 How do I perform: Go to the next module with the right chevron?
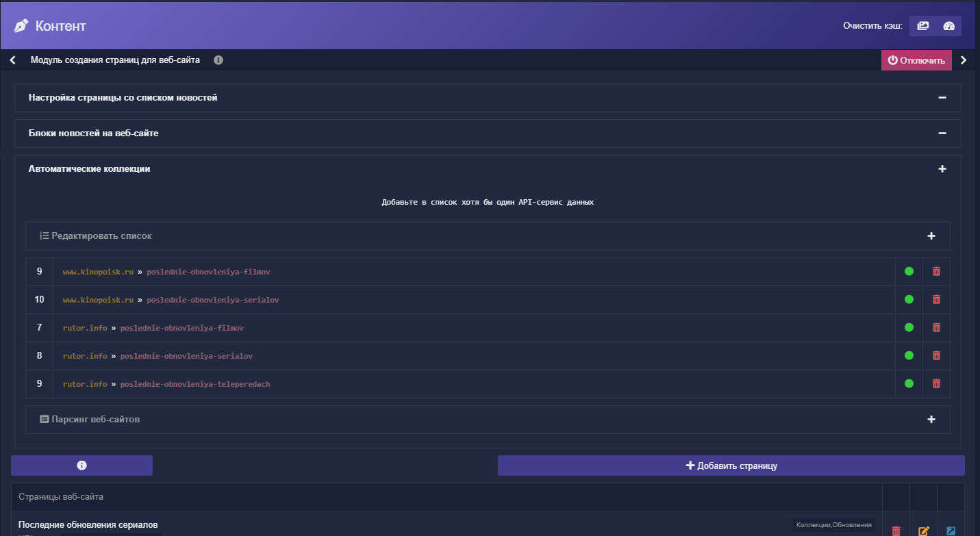tap(964, 60)
